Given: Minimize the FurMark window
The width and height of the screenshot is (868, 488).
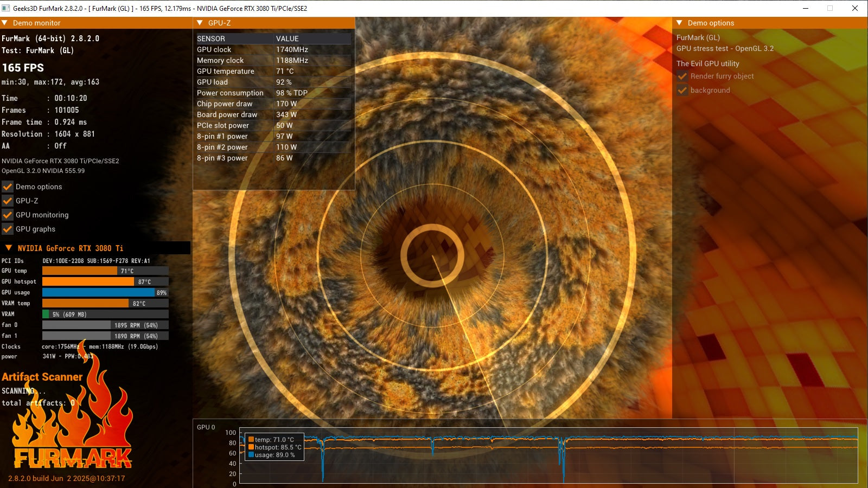Looking at the screenshot, I should [806, 8].
